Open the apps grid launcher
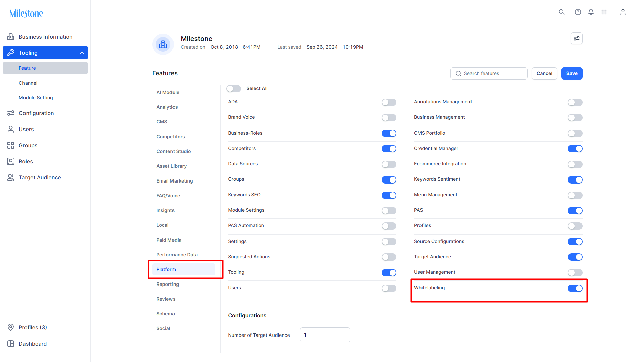 coord(604,12)
